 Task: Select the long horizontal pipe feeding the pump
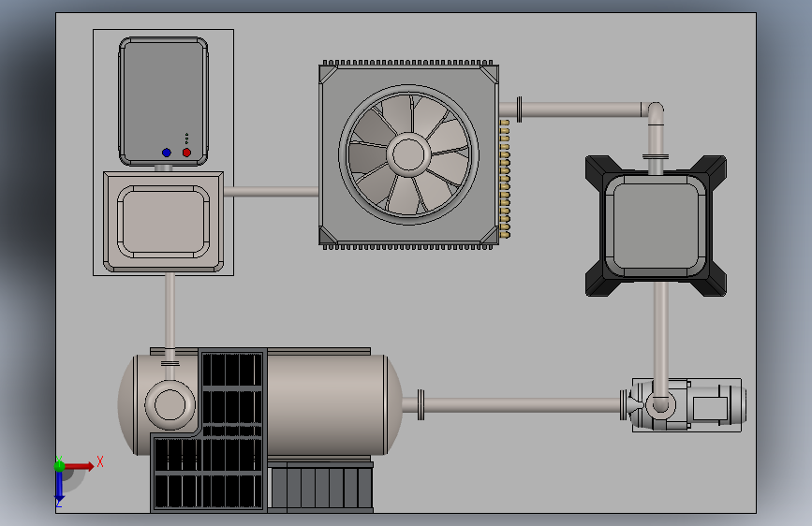click(522, 405)
